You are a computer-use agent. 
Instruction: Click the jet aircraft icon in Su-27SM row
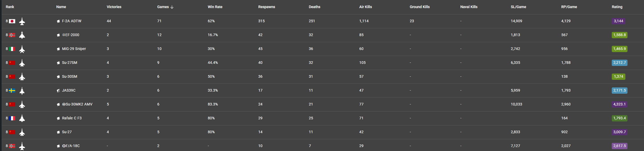coord(22,63)
